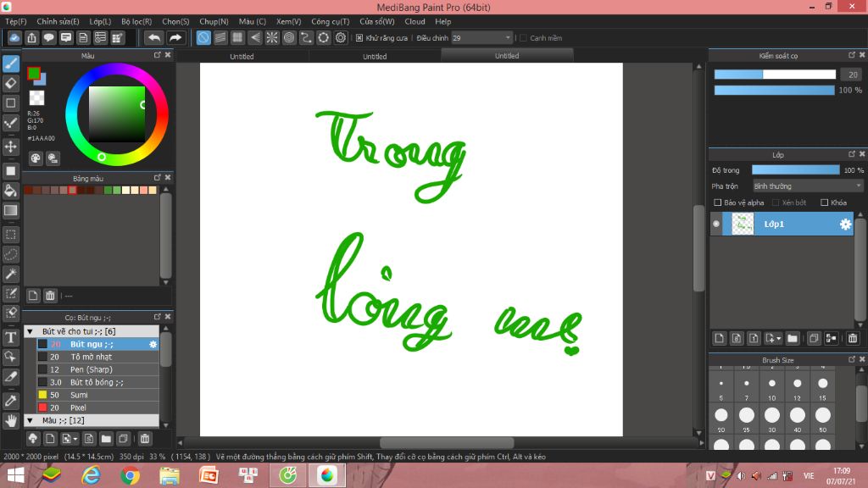
Task: Open Internet Explorer from the taskbar
Action: 91,475
